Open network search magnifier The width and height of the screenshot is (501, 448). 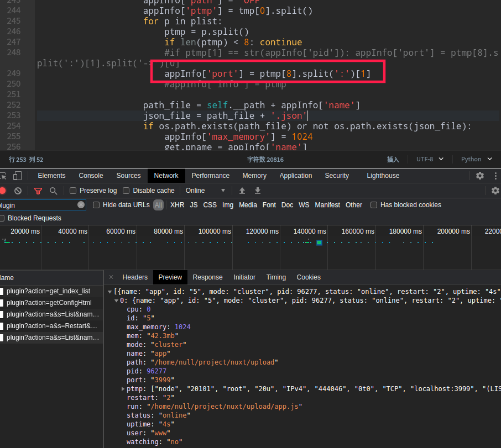tap(53, 191)
